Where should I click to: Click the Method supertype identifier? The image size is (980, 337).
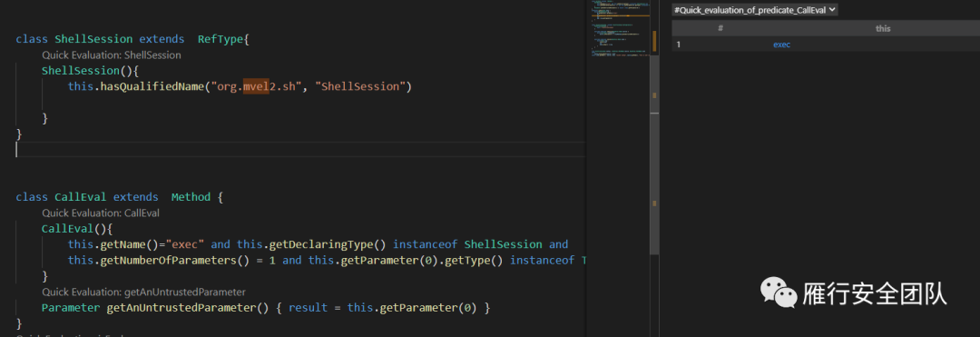pos(191,197)
